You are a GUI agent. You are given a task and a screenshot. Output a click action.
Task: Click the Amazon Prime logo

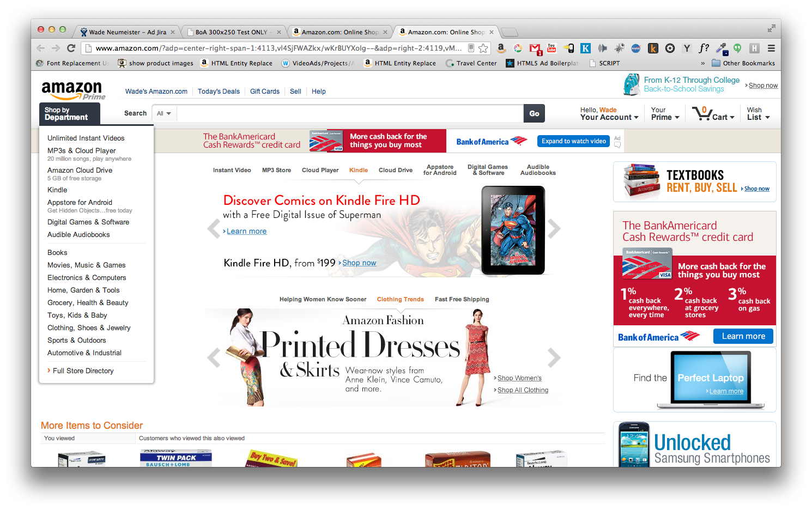[x=73, y=90]
